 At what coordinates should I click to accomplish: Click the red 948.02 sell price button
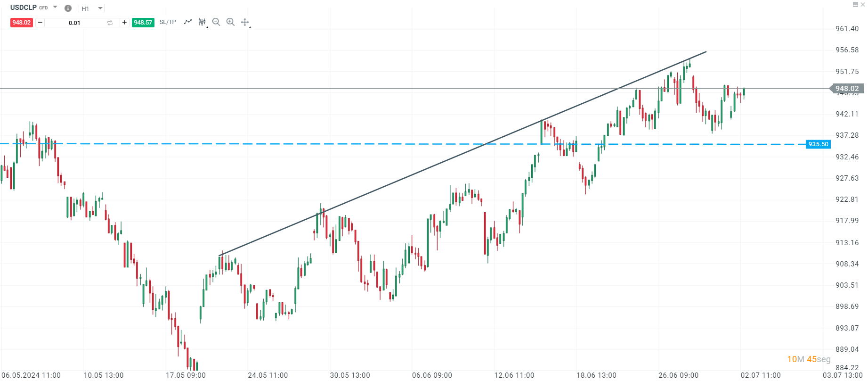click(22, 23)
